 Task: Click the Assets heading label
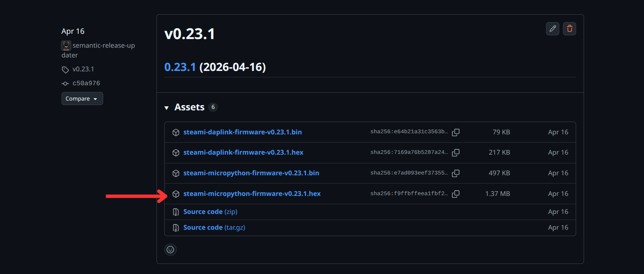click(189, 107)
